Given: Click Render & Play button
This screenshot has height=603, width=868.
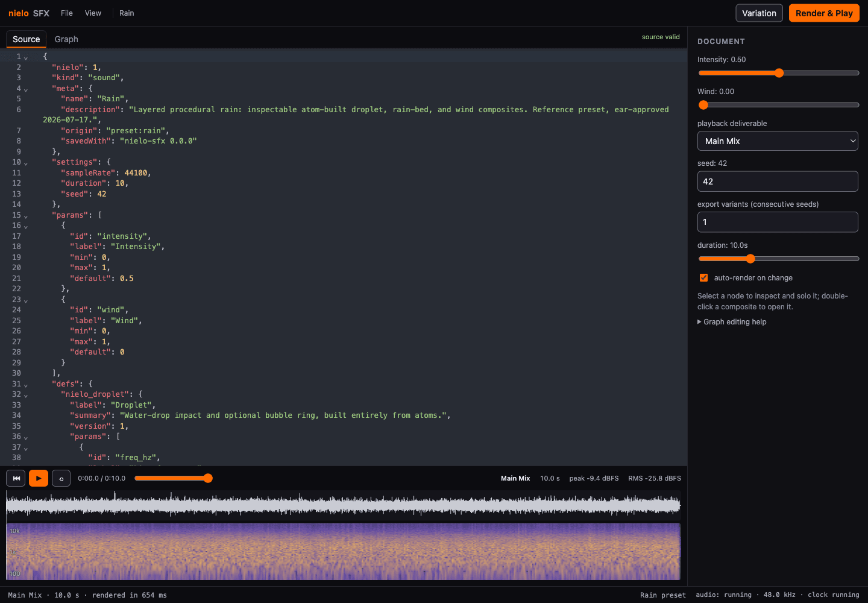Looking at the screenshot, I should click(x=824, y=13).
